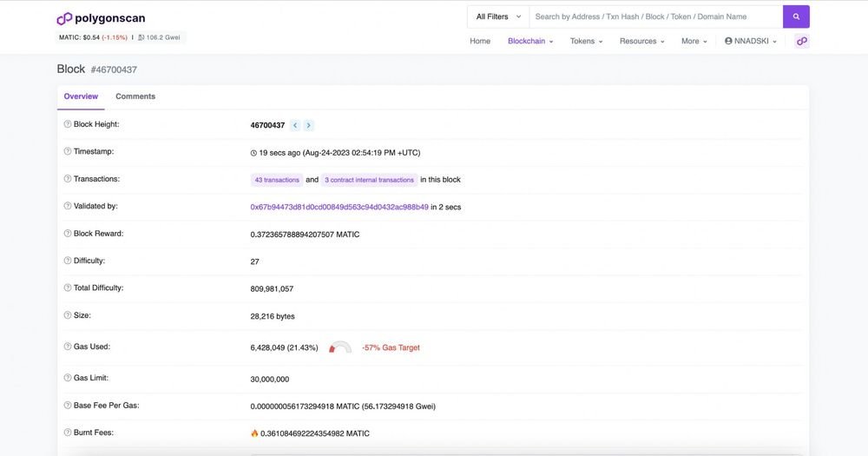Click the help icon beside Timestamp

tap(68, 151)
